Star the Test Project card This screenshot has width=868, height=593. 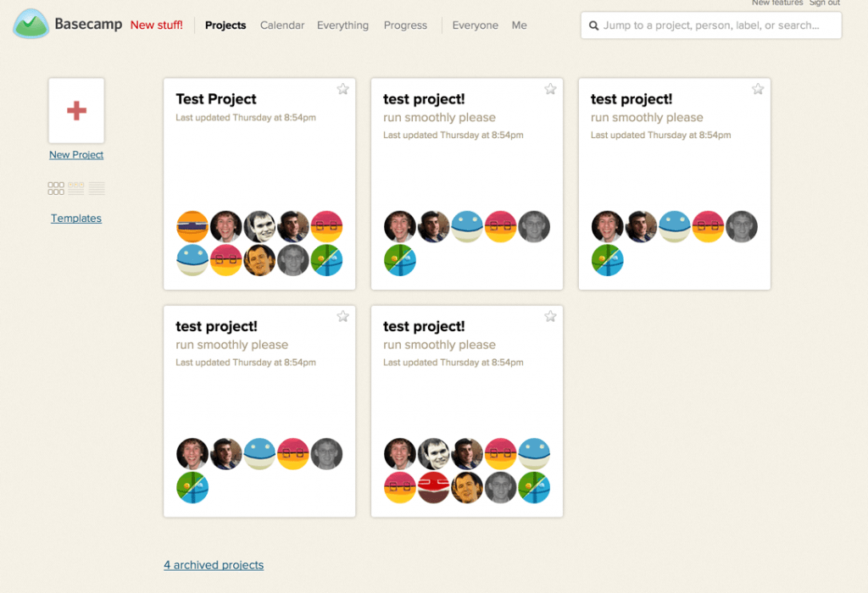(342, 88)
